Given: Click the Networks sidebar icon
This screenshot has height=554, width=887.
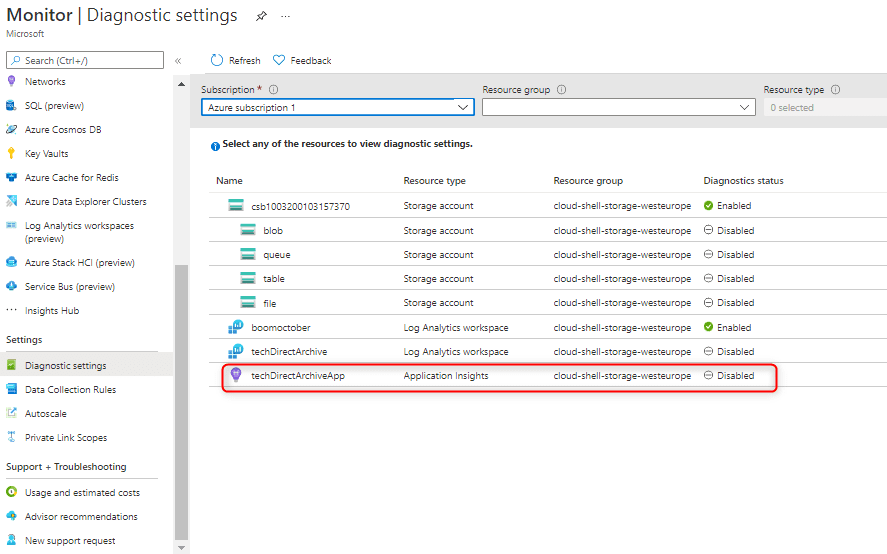Looking at the screenshot, I should point(11,81).
